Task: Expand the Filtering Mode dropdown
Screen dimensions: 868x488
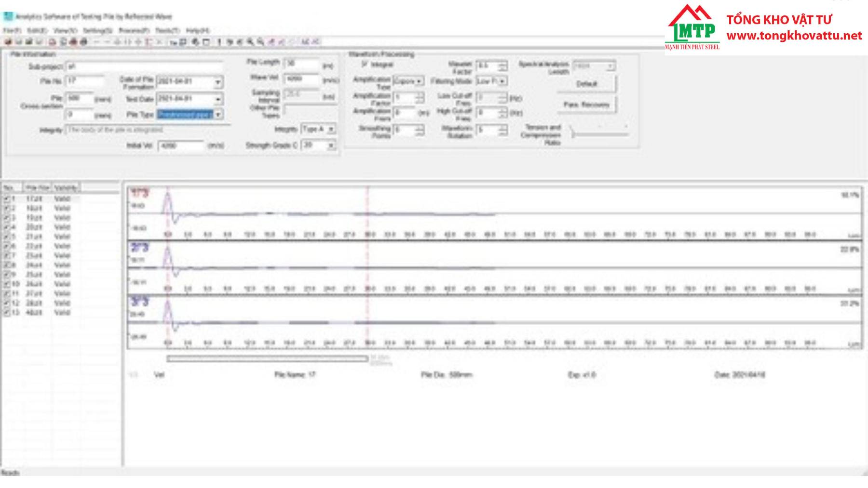Action: point(502,81)
